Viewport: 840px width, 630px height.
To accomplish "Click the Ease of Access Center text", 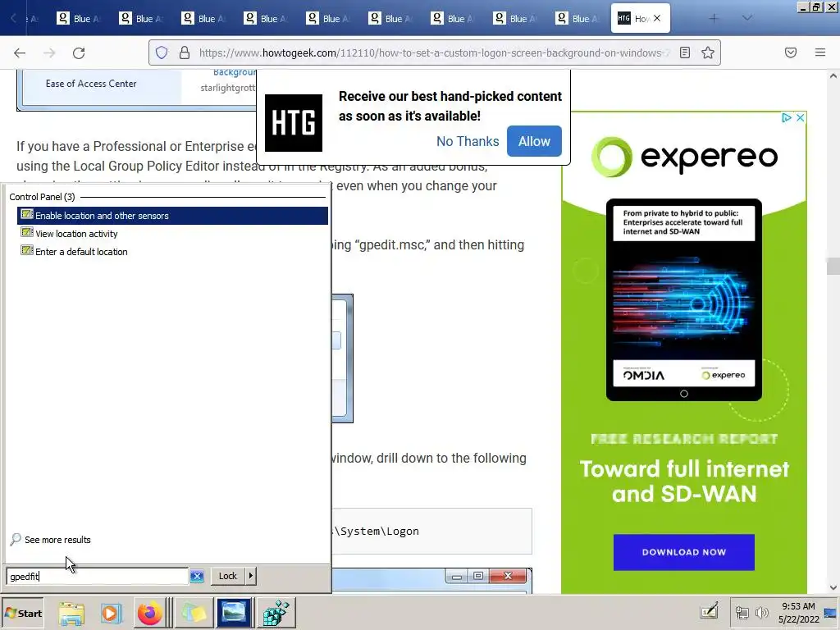I will tap(91, 84).
